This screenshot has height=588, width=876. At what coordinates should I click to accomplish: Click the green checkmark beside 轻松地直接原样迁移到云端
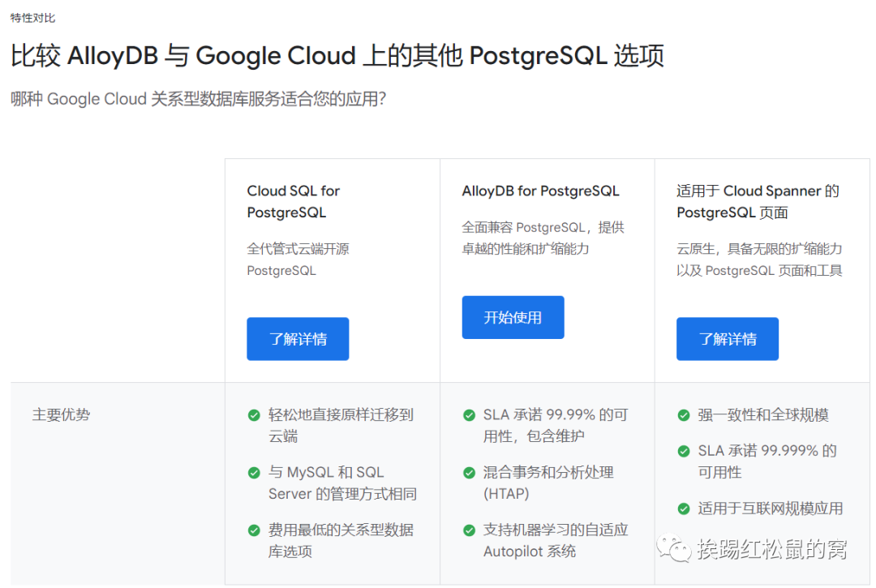tap(254, 415)
